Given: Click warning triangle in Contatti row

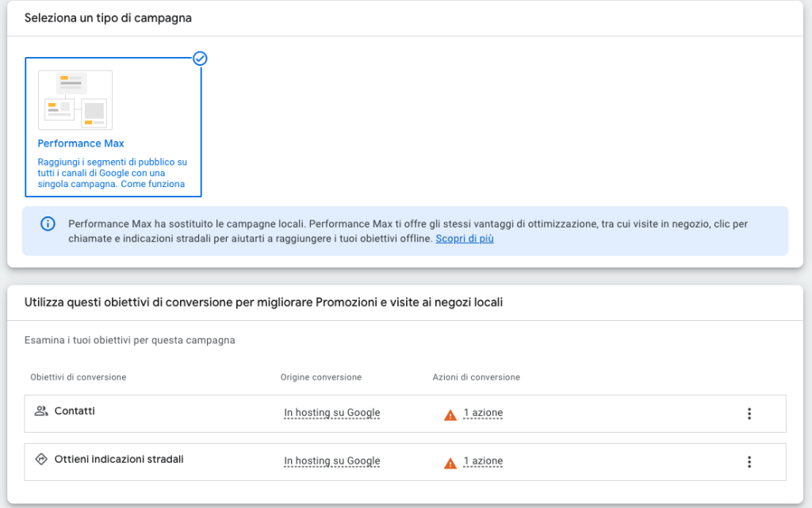Looking at the screenshot, I should point(450,415).
